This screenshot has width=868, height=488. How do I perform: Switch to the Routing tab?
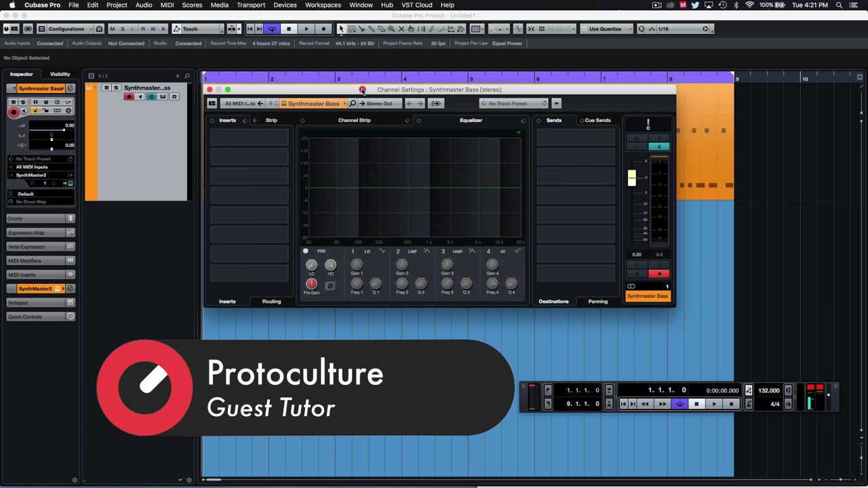(x=271, y=302)
